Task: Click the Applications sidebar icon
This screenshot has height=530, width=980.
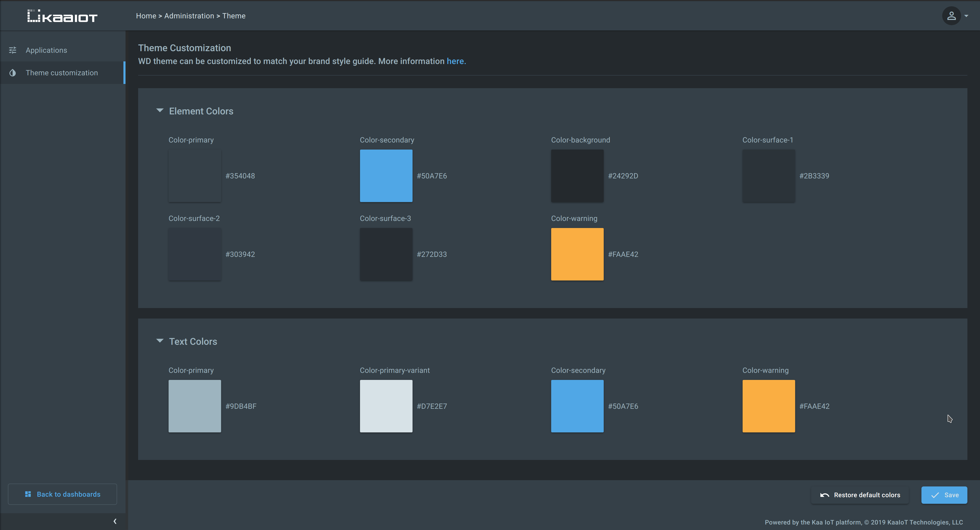Action: coord(12,50)
